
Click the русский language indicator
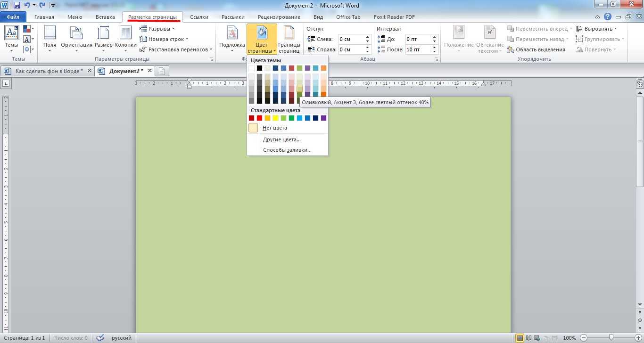point(122,338)
